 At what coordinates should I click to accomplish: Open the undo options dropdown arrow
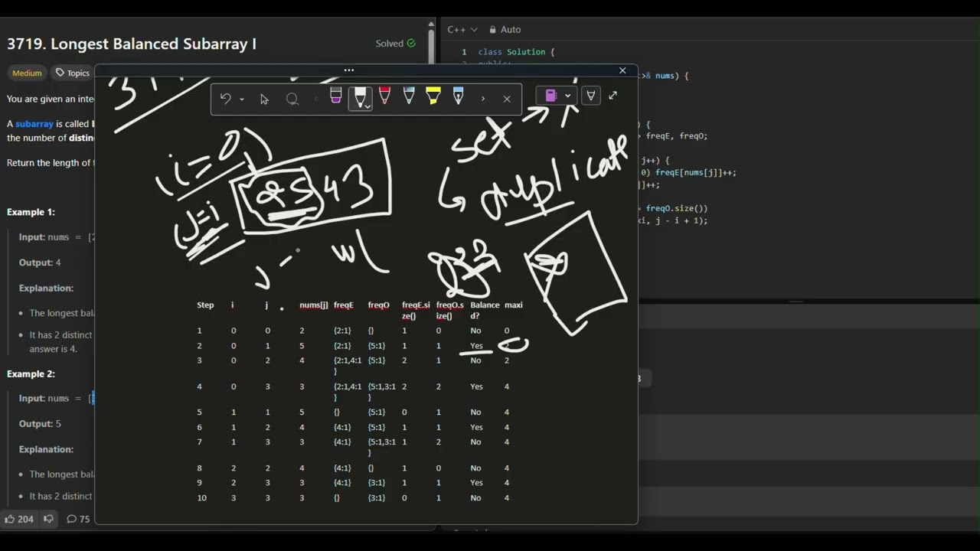242,99
